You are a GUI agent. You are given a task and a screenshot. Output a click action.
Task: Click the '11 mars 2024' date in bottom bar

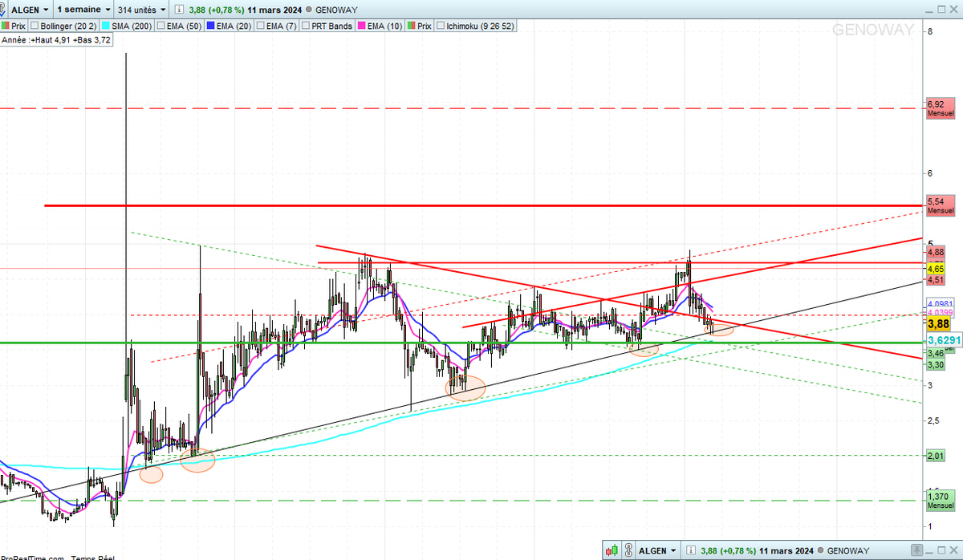click(786, 550)
